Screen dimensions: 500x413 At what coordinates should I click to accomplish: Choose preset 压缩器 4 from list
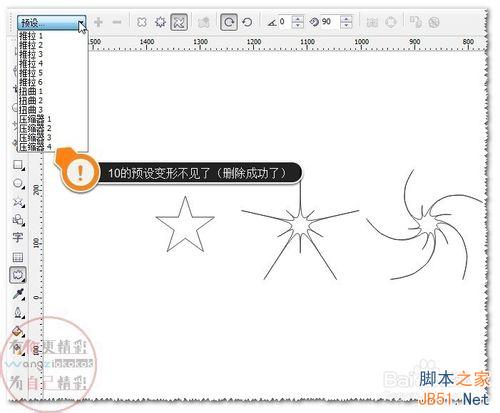click(x=53, y=147)
